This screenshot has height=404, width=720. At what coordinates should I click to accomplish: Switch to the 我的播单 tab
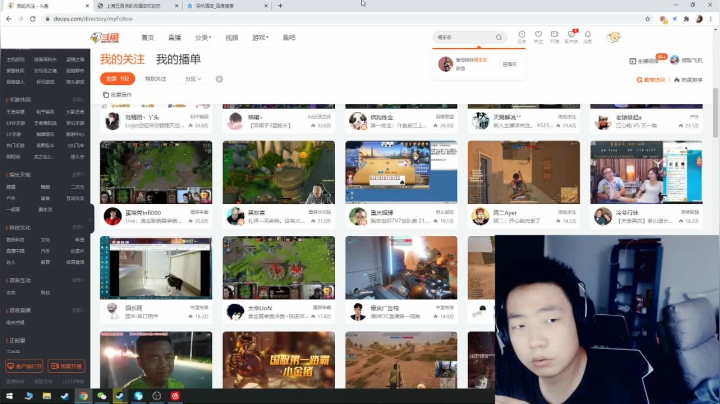pos(178,59)
